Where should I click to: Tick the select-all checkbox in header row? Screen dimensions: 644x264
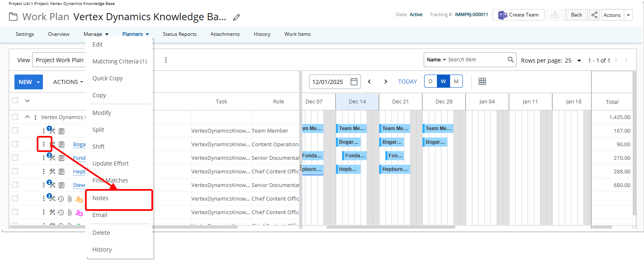(x=15, y=100)
